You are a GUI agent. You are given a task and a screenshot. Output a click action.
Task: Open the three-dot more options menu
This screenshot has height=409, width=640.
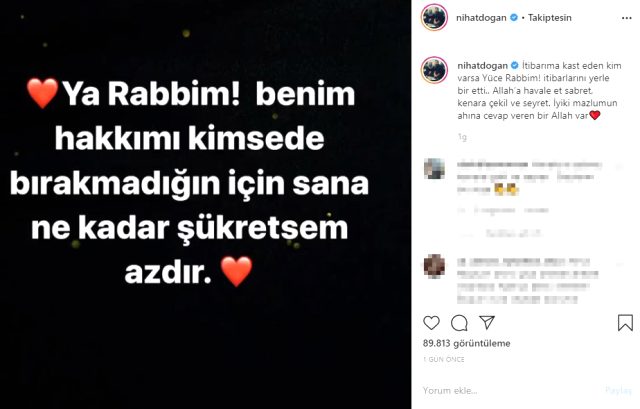coord(627,18)
